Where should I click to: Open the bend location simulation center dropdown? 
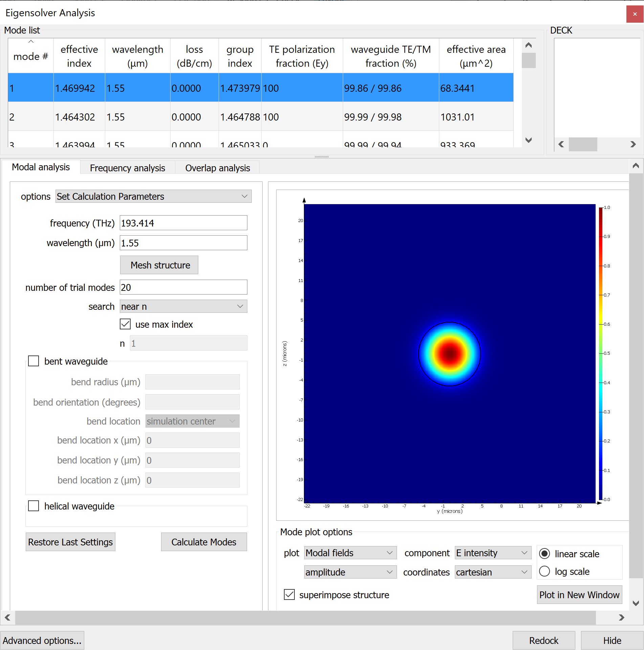pos(192,421)
